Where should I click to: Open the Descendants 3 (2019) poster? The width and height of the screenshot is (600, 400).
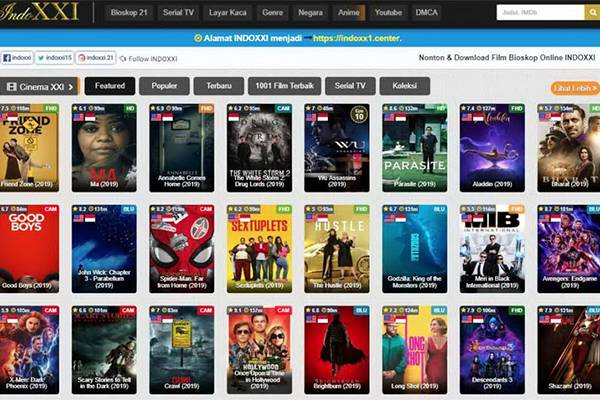point(492,350)
